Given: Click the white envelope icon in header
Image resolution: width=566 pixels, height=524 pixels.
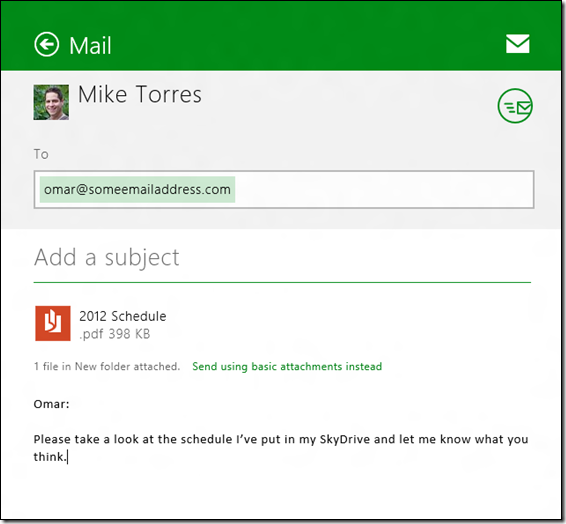Looking at the screenshot, I should 517,44.
